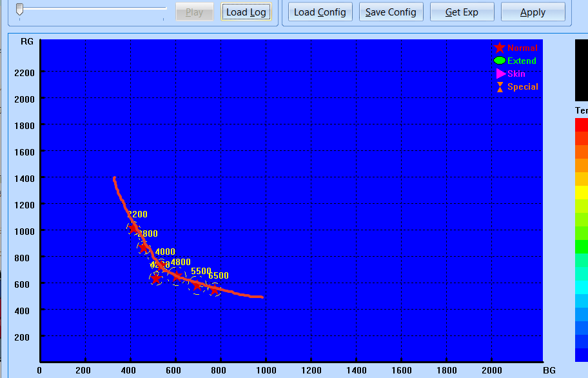
Task: Click the green Extend oval legend icon
Action: [x=500, y=61]
